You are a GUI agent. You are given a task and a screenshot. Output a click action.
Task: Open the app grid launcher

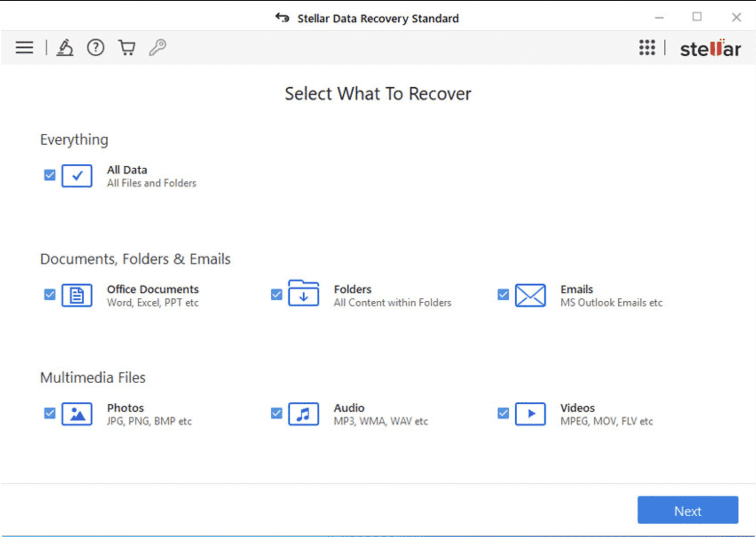[647, 48]
